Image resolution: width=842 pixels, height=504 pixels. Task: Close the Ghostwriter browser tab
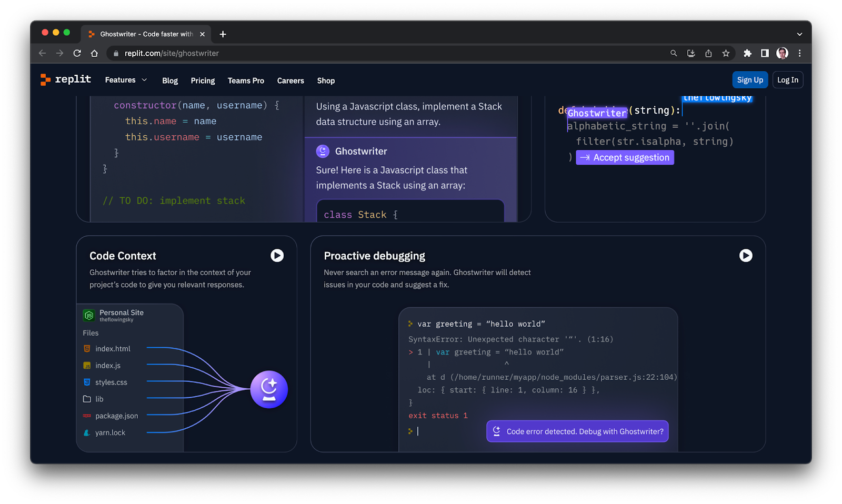(202, 34)
